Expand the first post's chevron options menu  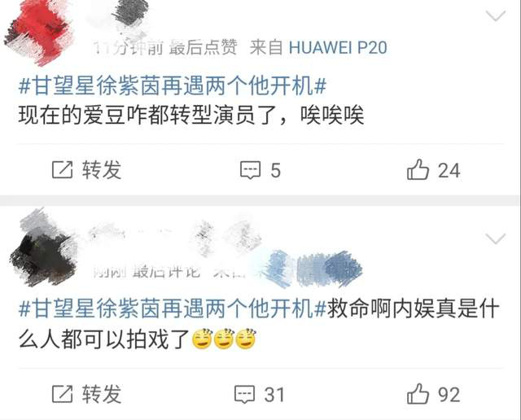[x=496, y=15]
